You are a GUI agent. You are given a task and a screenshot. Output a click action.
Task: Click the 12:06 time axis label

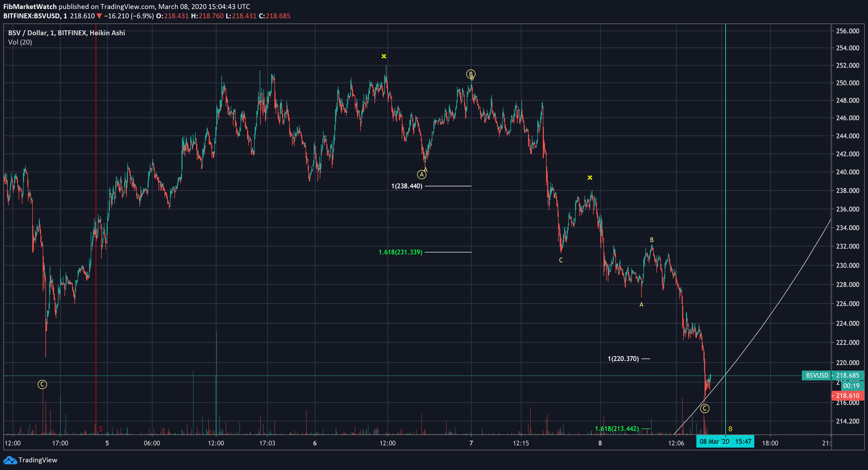point(676,443)
